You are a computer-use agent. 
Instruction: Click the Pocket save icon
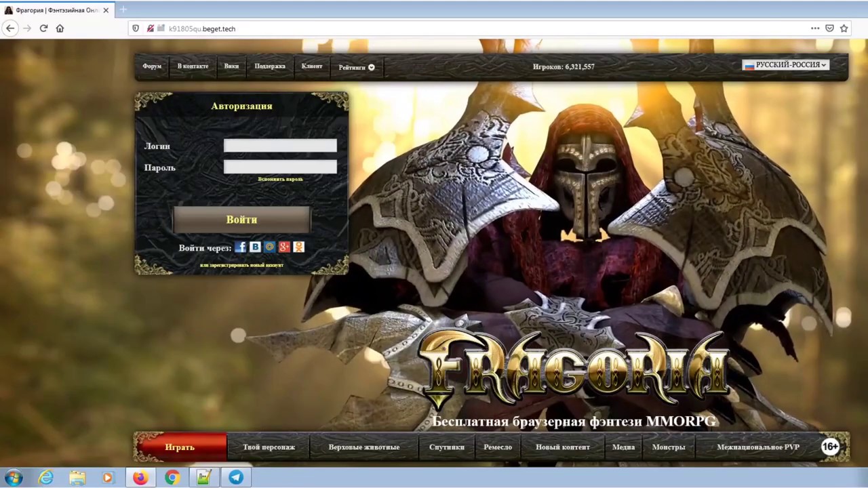tap(829, 28)
